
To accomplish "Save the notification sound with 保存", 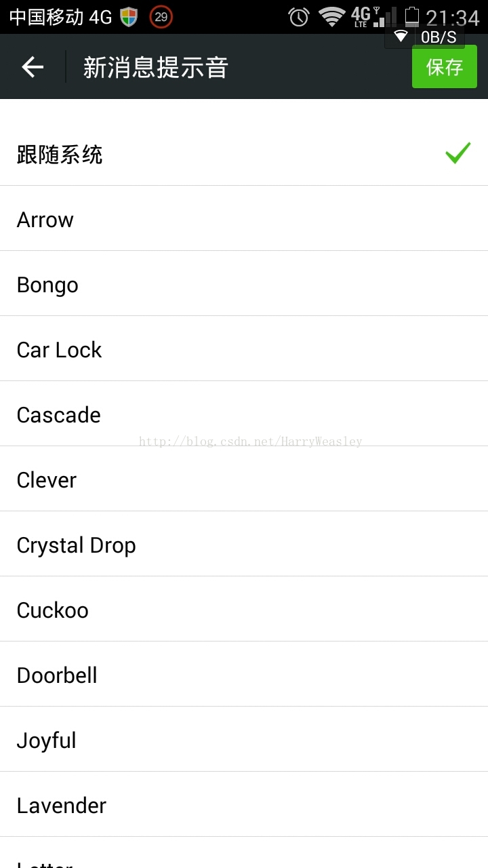I will pos(445,67).
